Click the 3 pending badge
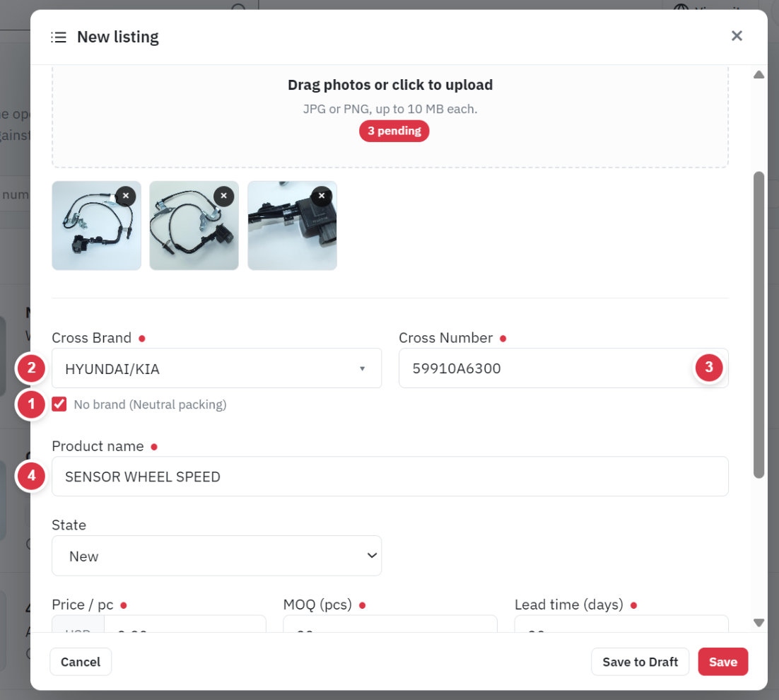779x700 pixels. tap(394, 131)
